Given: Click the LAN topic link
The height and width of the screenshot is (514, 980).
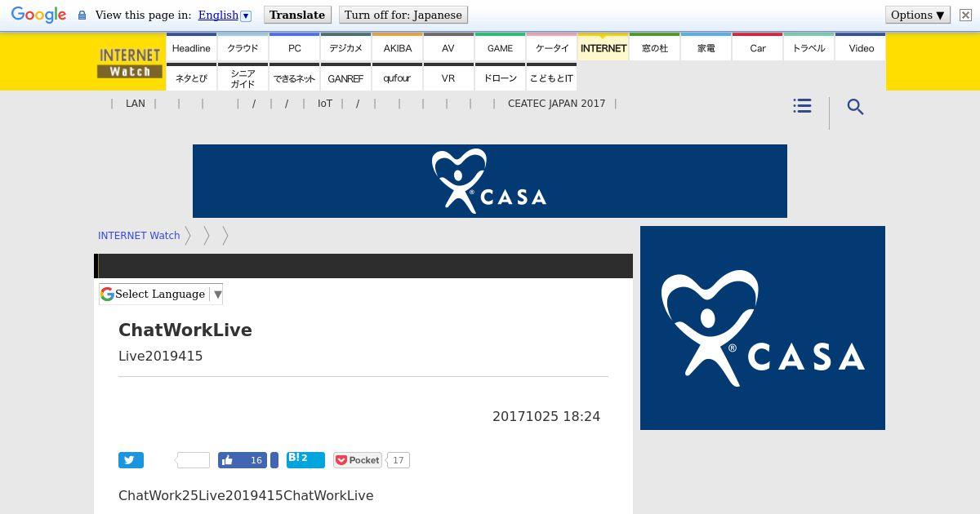Looking at the screenshot, I should (136, 104).
